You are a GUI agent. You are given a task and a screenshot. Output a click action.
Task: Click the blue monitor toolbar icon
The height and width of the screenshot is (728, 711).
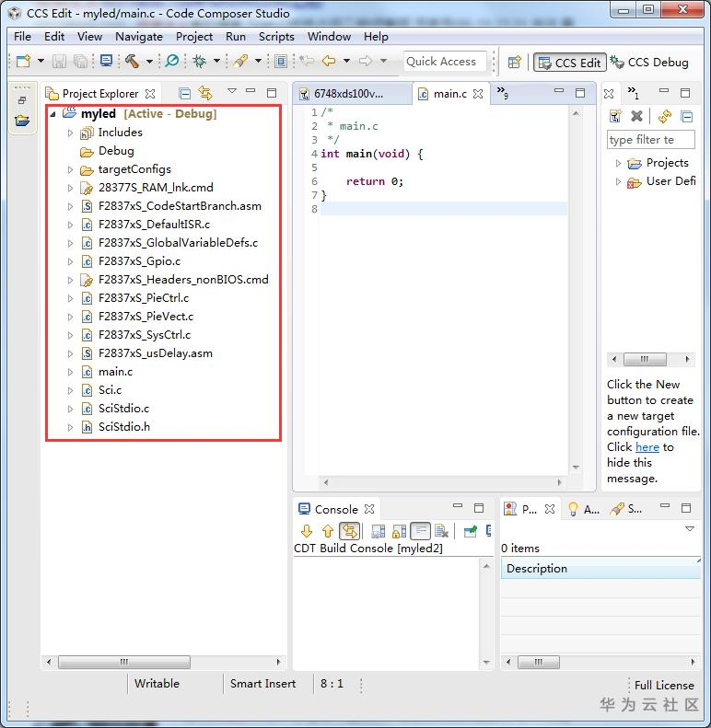[x=107, y=61]
